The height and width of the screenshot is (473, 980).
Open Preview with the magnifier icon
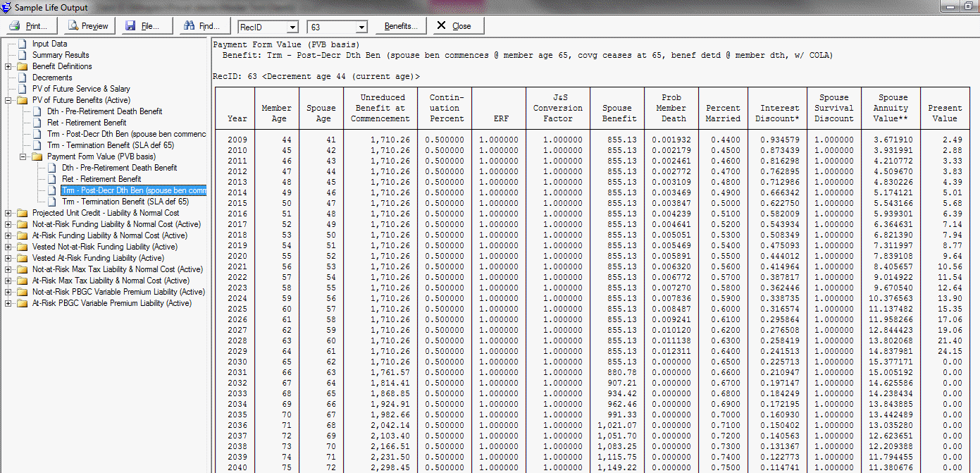pos(73,26)
